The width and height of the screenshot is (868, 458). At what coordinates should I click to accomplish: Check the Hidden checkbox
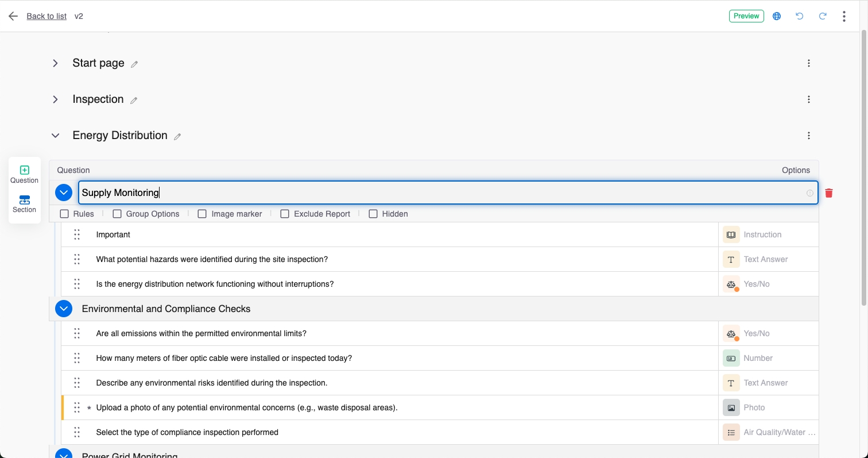(373, 214)
